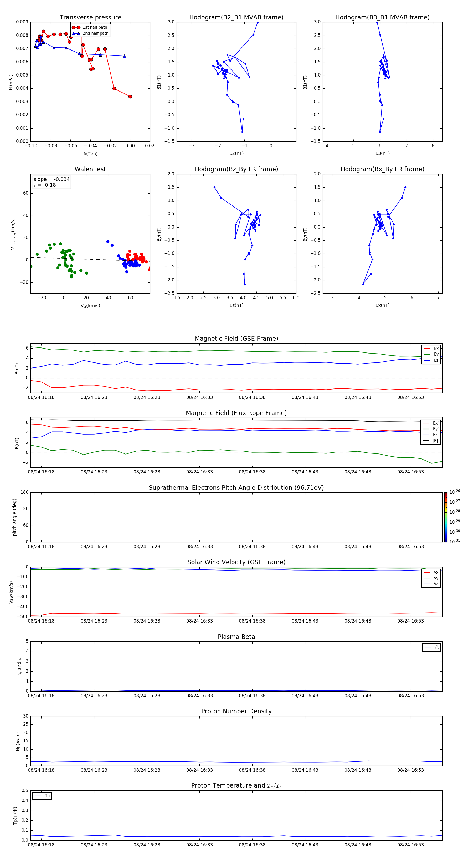This screenshot has width=473, height=868.
Task: Click the 'Proton Number Density' title
Action: coord(236,711)
